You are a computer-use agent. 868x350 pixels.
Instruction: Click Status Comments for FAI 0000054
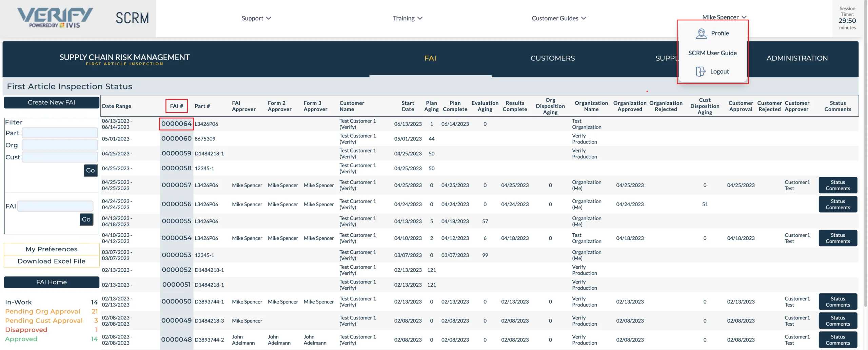(x=838, y=238)
